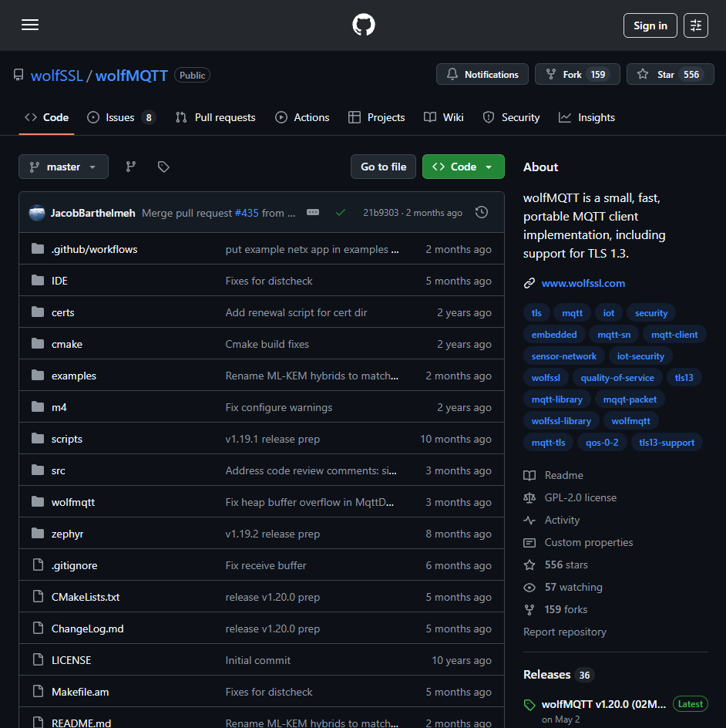Expand commit message ellipsis button

pos(313,212)
